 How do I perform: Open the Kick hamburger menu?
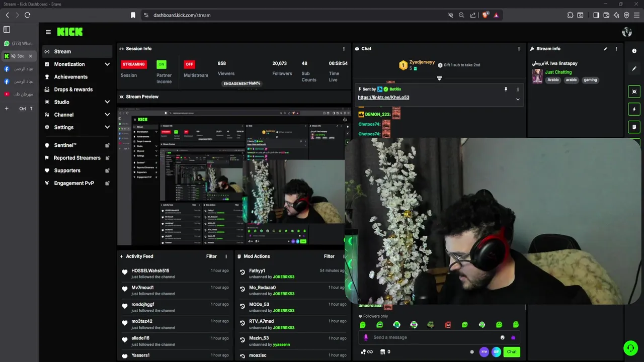click(48, 32)
